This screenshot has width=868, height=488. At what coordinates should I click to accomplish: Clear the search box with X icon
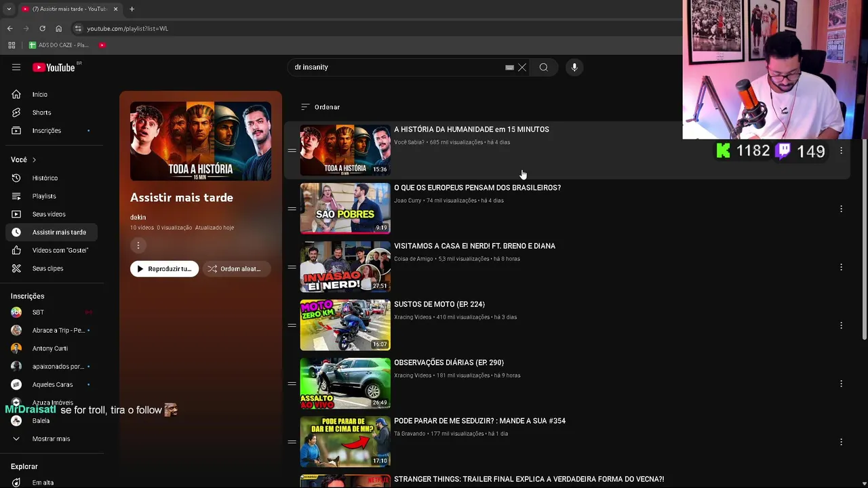pyautogui.click(x=522, y=67)
